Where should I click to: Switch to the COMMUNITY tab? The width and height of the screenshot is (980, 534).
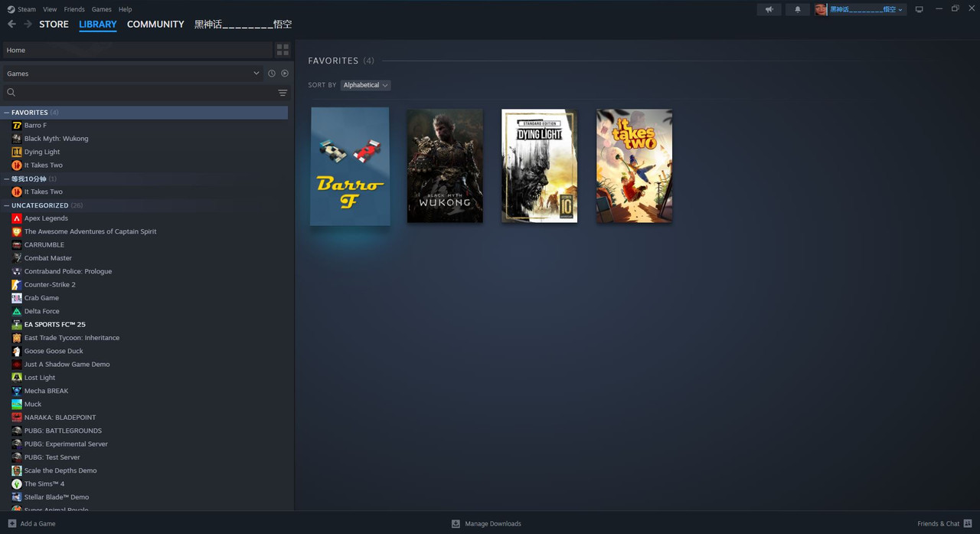(155, 25)
